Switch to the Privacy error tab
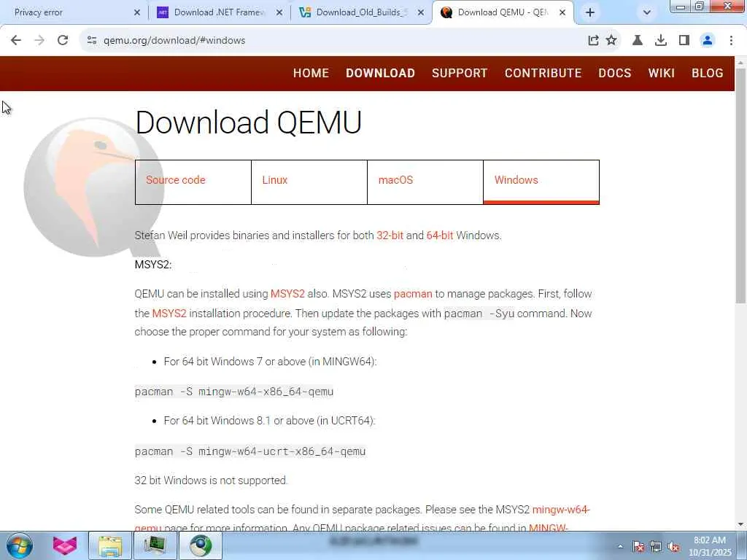Image resolution: width=747 pixels, height=560 pixels. [x=71, y=13]
